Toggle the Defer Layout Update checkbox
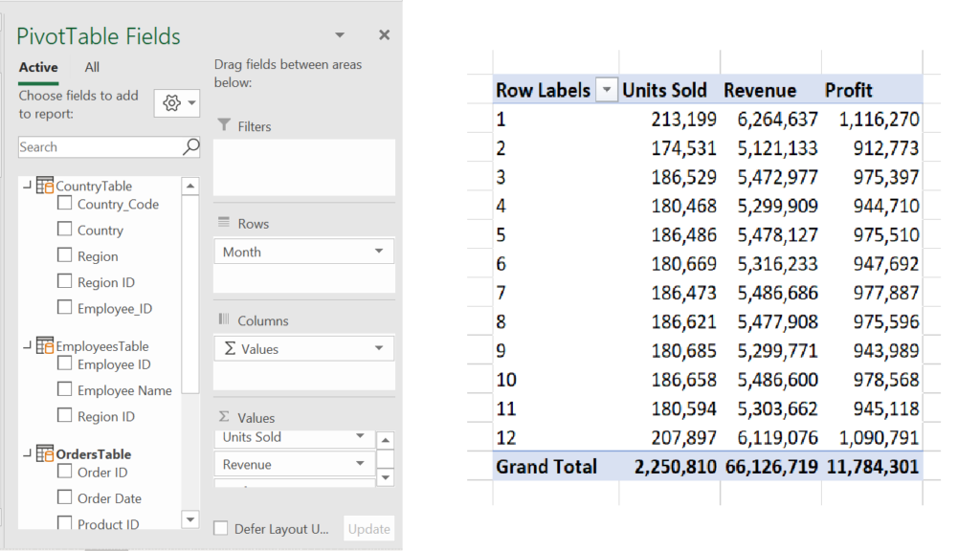 click(x=221, y=529)
